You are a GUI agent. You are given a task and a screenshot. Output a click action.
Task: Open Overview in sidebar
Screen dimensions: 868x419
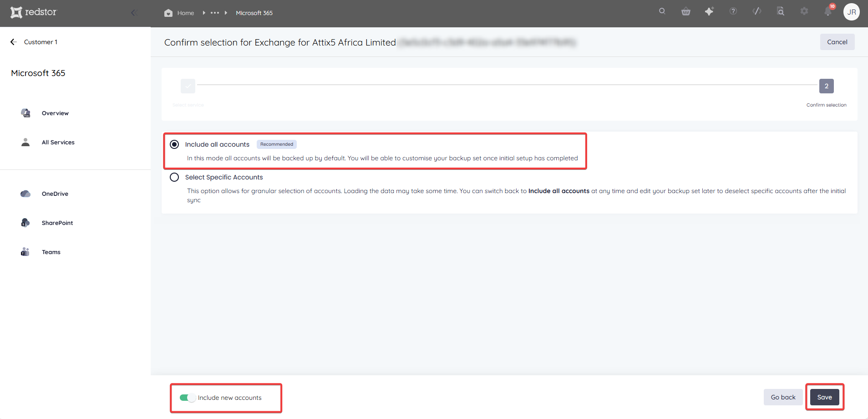point(55,113)
